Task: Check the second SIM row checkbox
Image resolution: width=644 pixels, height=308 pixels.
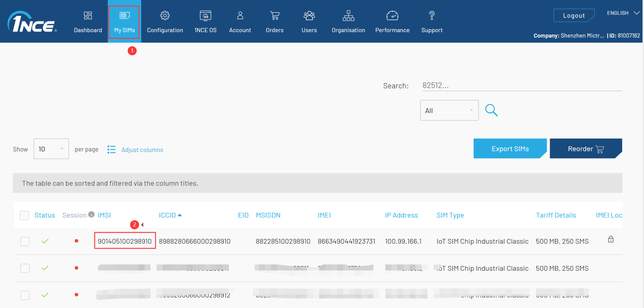Action: click(x=25, y=268)
